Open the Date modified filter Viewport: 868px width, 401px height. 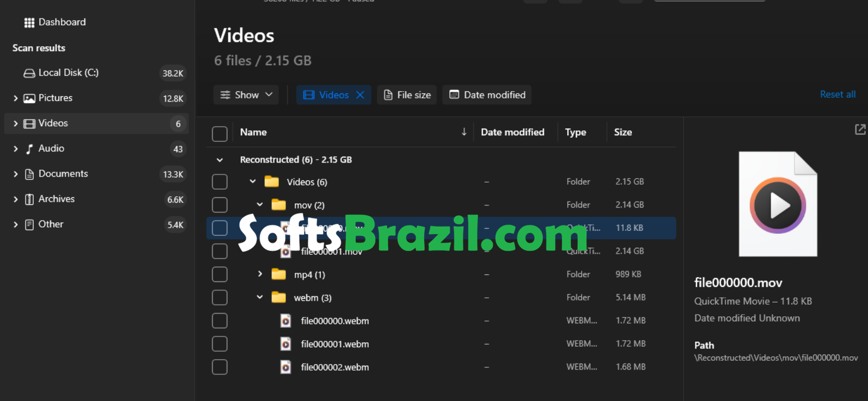pos(487,95)
